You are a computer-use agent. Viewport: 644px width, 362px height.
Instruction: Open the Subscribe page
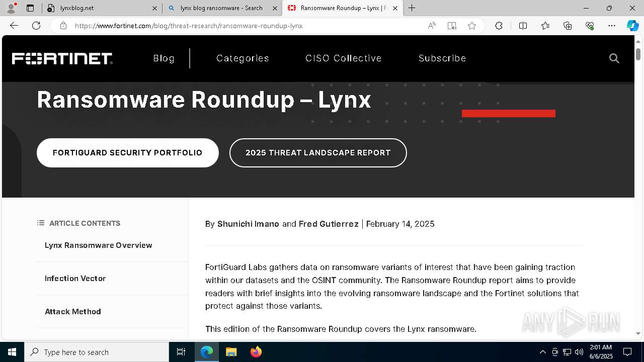click(x=442, y=58)
